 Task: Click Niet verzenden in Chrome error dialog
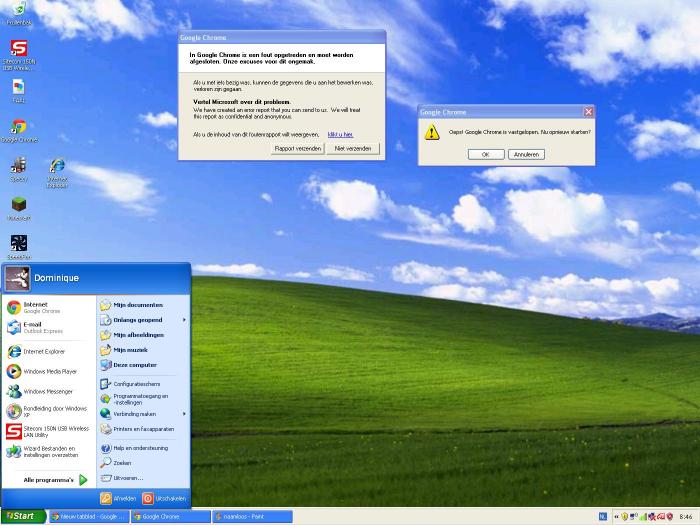353,149
